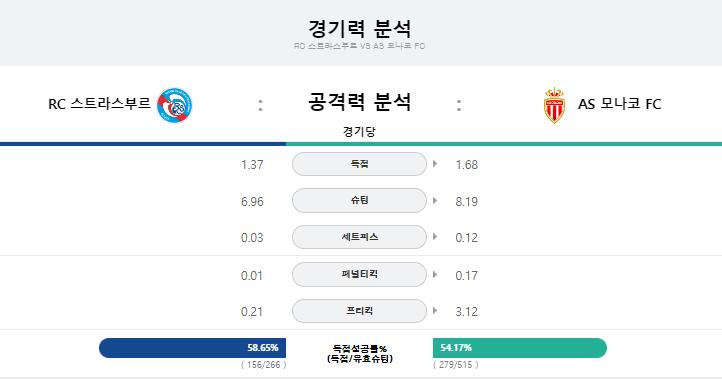Select the 슈팅 stat pill button
This screenshot has width=722, height=379.
pos(359,200)
